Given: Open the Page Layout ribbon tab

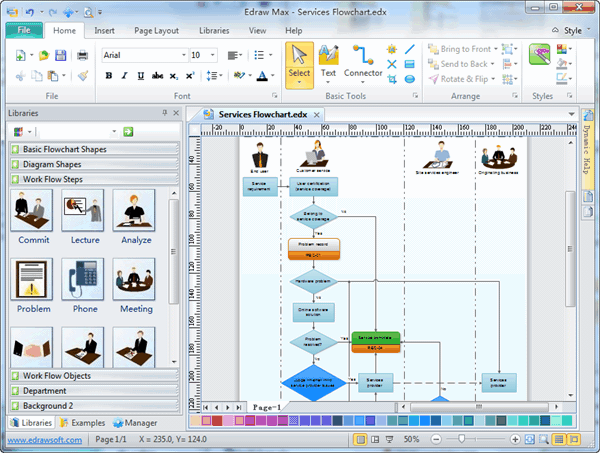Looking at the screenshot, I should (157, 31).
